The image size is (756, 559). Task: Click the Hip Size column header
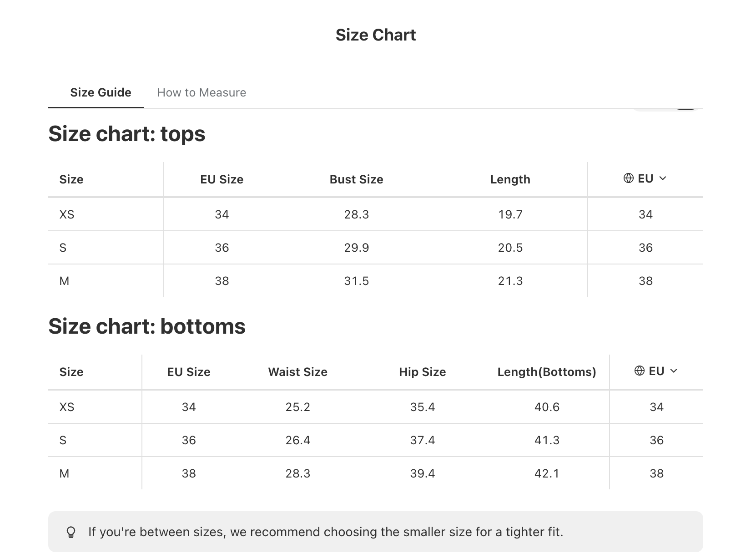[422, 372]
